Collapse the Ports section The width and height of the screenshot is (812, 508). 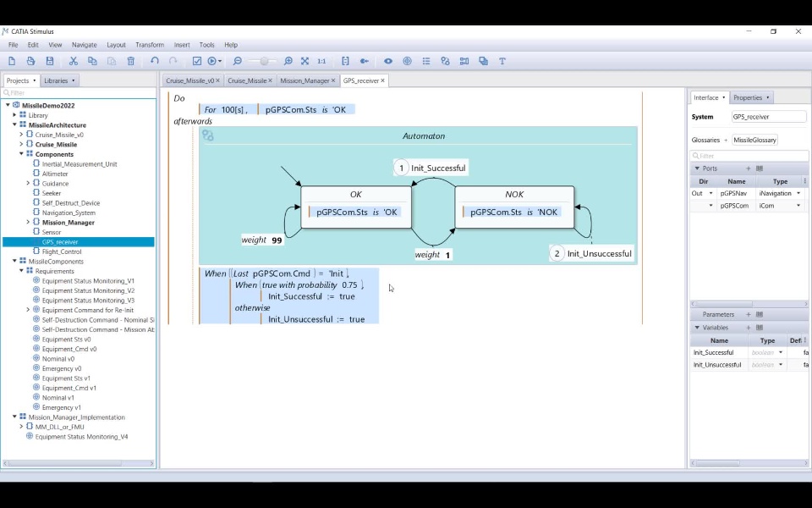click(x=697, y=168)
